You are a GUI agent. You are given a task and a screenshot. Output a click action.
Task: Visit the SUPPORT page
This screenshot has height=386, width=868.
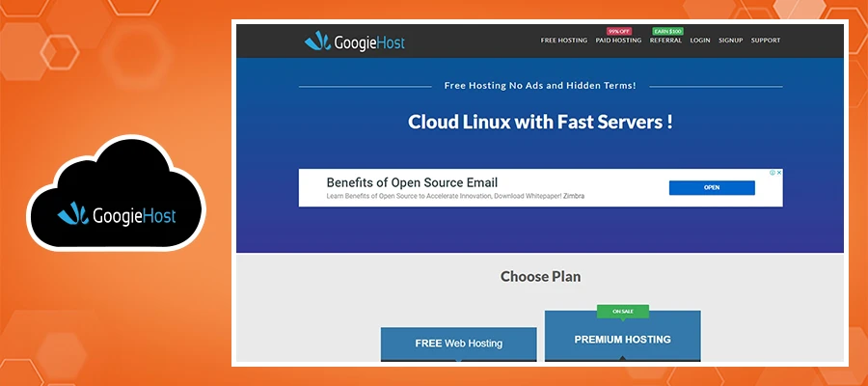pos(766,41)
